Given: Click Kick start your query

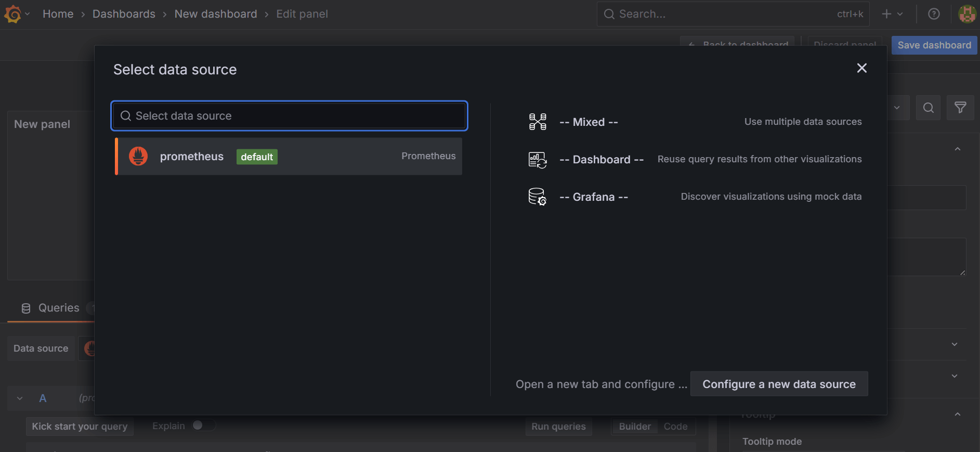Looking at the screenshot, I should [x=80, y=427].
